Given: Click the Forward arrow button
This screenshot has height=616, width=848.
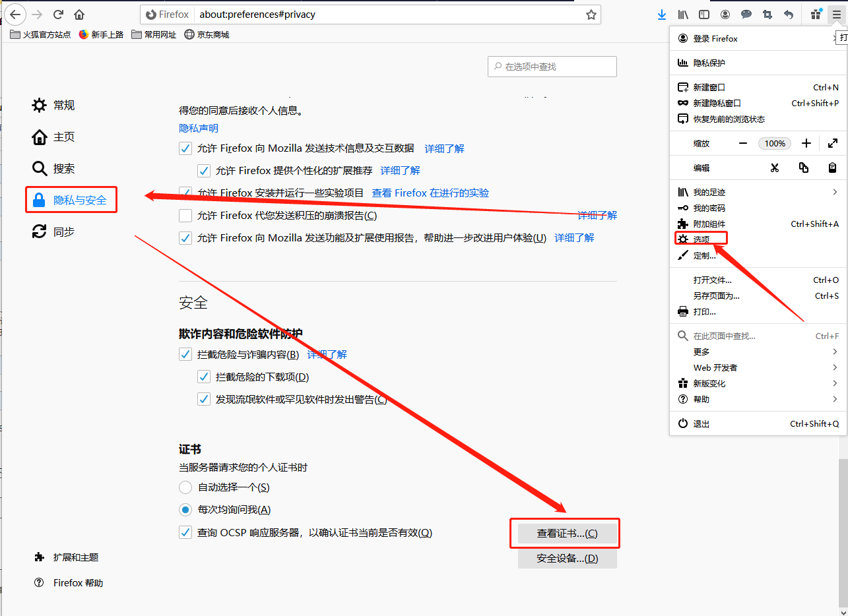Looking at the screenshot, I should [x=37, y=14].
